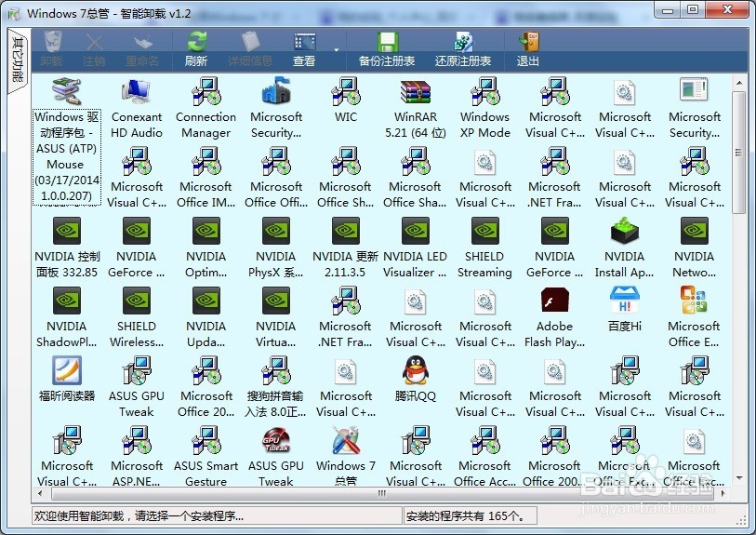Click the status text 安装的程序共有 165个
This screenshot has height=535, width=756.
465,515
